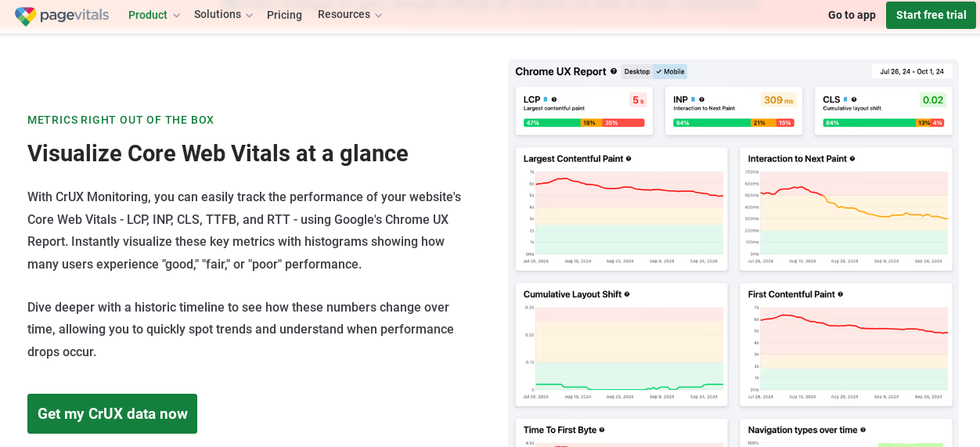
Task: Click the help icon in the INP card
Action: 701,99
